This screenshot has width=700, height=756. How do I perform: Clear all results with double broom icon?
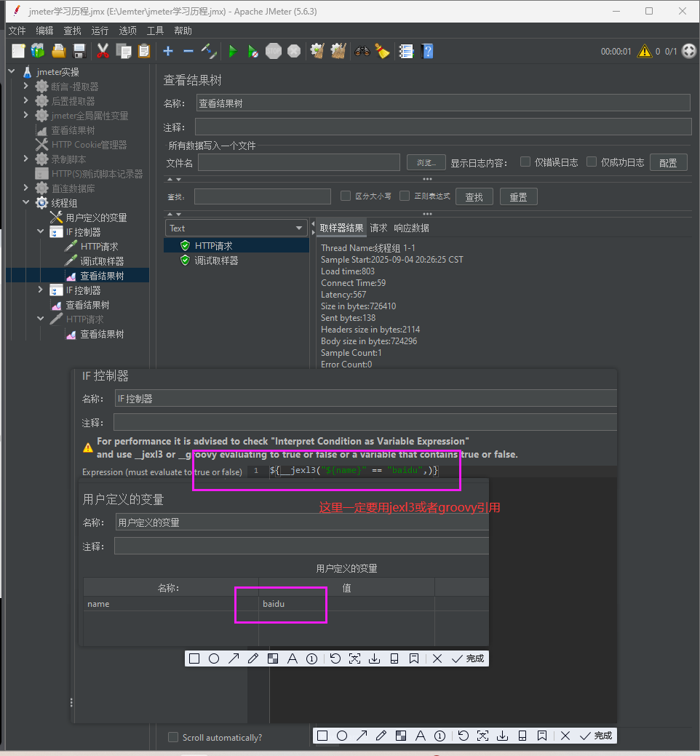click(338, 51)
